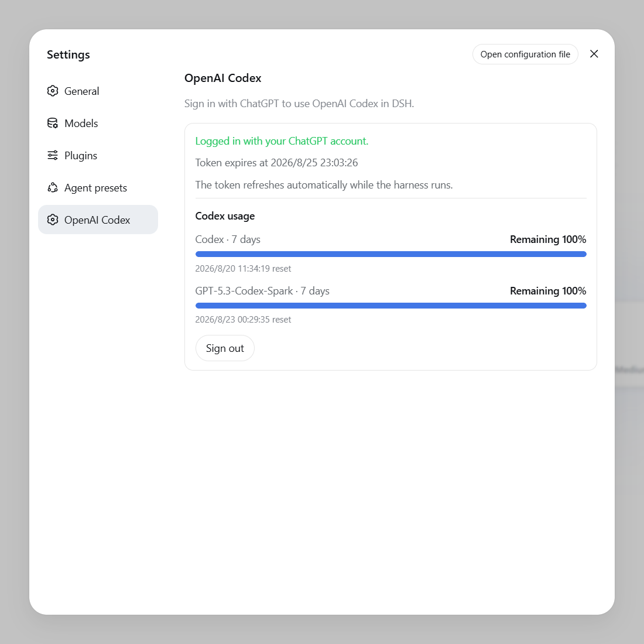The height and width of the screenshot is (644, 644).
Task: Click the 'Logged in with your ChatGPT account.' text
Action: pos(282,141)
